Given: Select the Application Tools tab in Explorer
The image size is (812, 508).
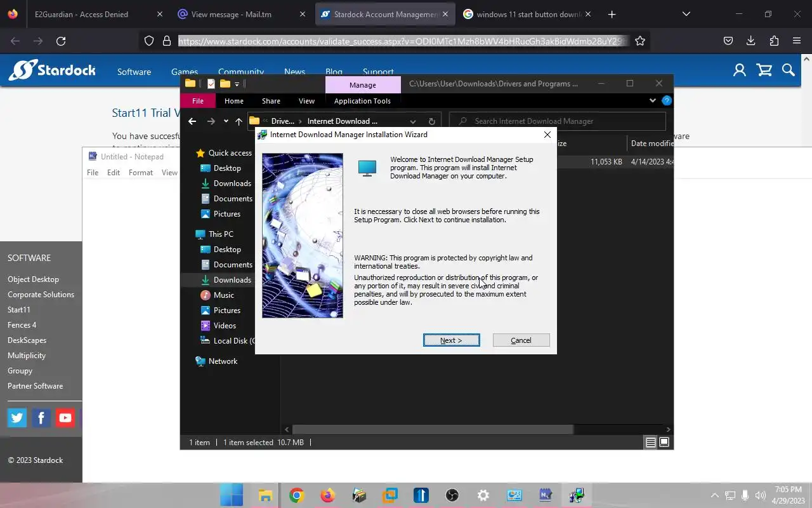Looking at the screenshot, I should pos(362,101).
